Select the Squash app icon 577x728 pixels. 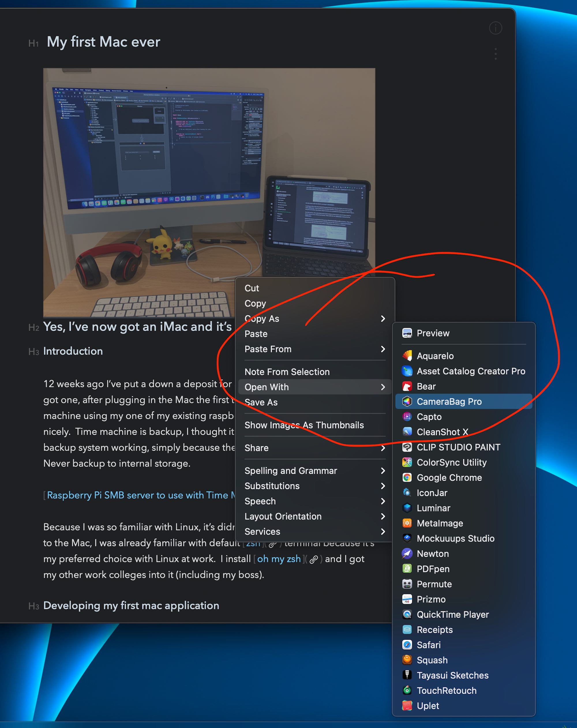[407, 660]
